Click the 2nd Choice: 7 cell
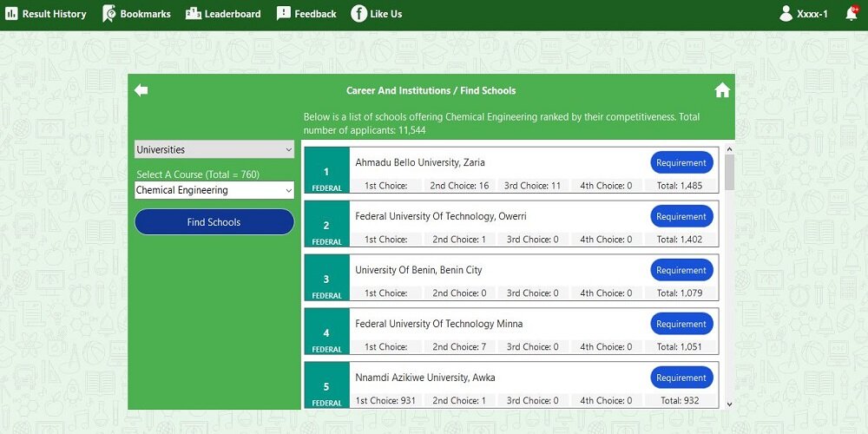Image resolution: width=868 pixels, height=434 pixels. (459, 346)
